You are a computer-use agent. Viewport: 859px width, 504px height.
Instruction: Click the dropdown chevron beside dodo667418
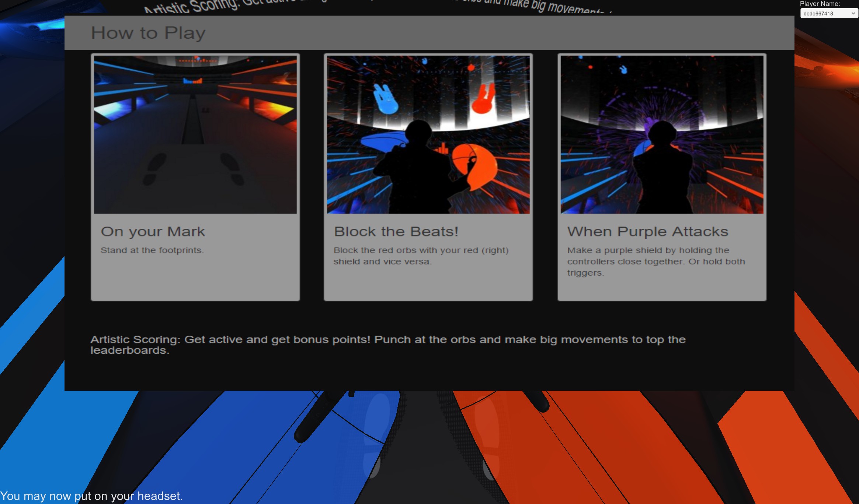coord(853,14)
